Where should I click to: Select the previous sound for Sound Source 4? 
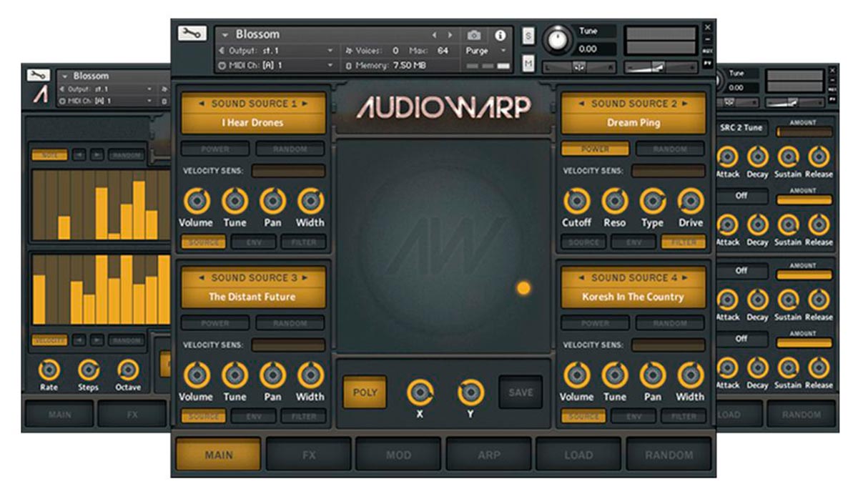tap(582, 277)
